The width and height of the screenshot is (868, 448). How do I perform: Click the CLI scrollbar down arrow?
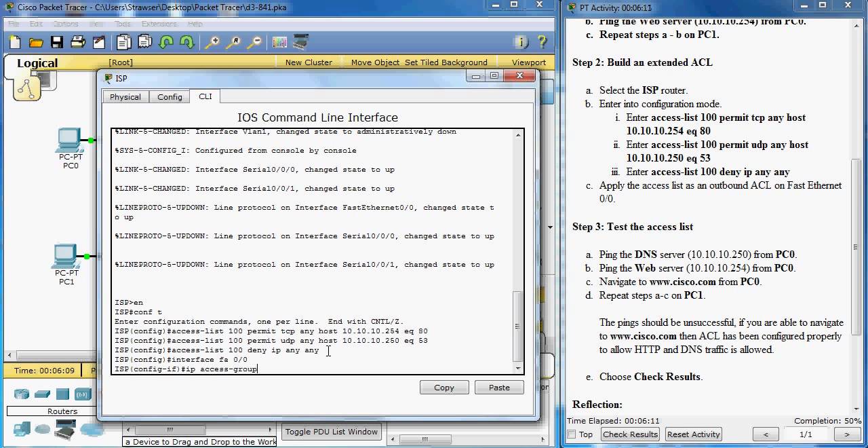click(x=518, y=369)
